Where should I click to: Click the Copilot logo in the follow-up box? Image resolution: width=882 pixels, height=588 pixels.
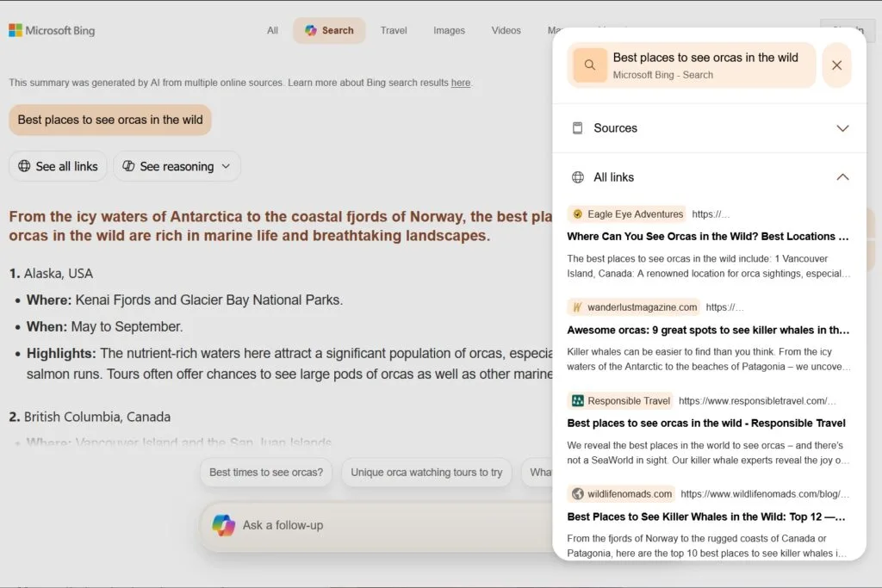tap(223, 525)
